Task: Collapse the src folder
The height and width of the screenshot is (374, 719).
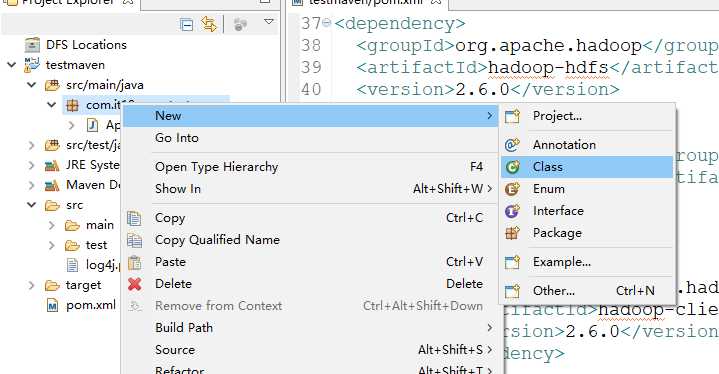Action: point(32,205)
